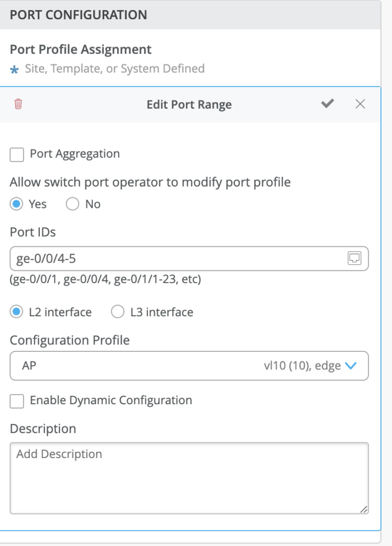Click the Port Profile Assignment heading

click(x=81, y=50)
